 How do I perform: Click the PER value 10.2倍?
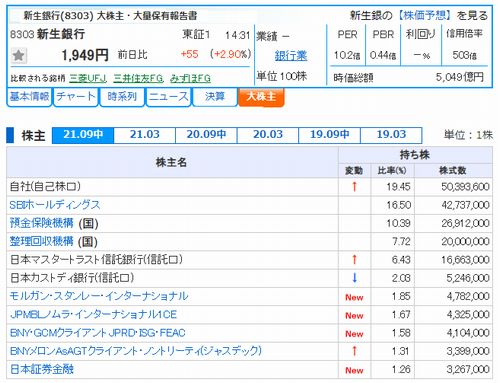pyautogui.click(x=347, y=55)
